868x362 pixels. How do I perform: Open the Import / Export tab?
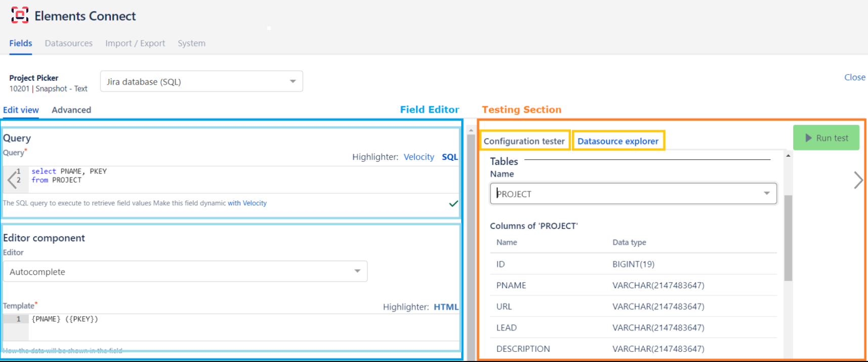tap(135, 43)
